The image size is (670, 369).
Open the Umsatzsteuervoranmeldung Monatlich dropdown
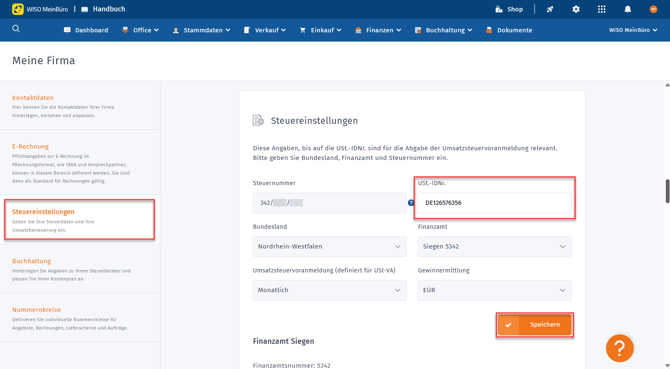[x=329, y=290]
